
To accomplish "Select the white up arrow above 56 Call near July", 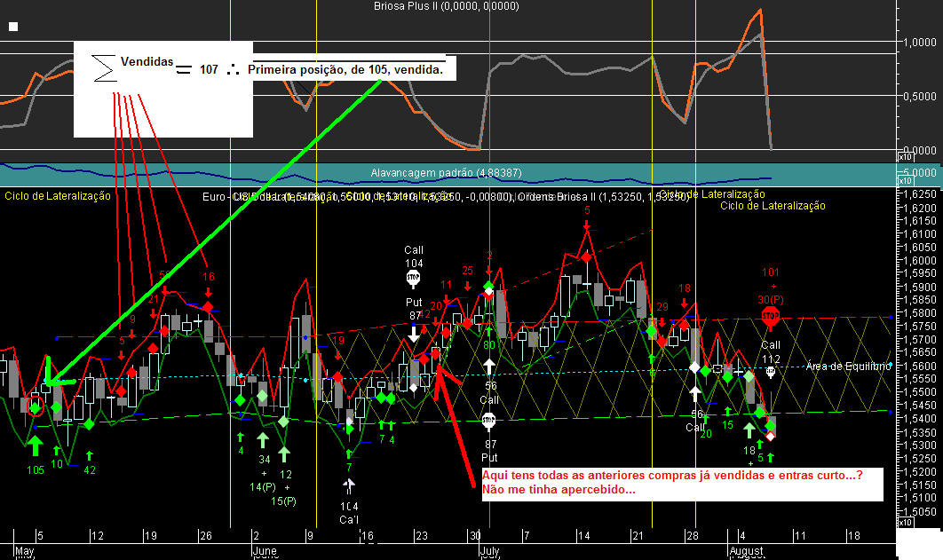I will coord(489,367).
